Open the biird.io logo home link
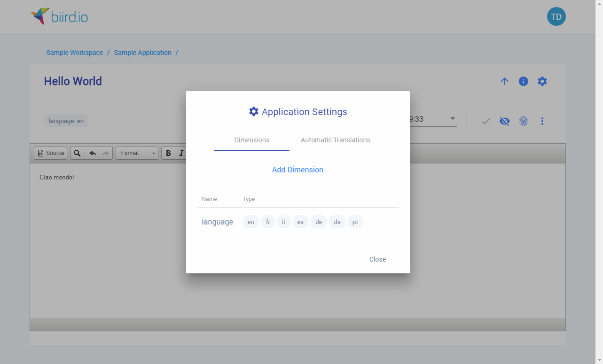Image resolution: width=603 pixels, height=364 pixels. click(x=59, y=17)
